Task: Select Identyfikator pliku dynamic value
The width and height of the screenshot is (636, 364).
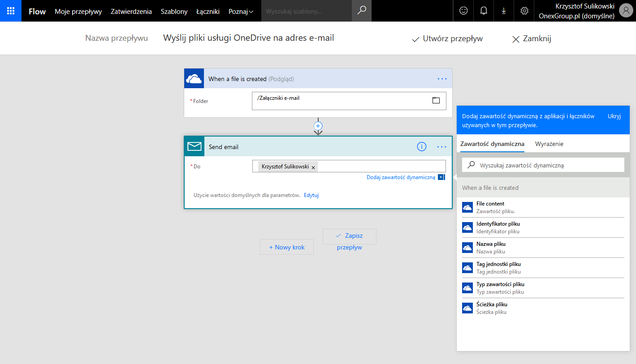Action: (x=543, y=227)
